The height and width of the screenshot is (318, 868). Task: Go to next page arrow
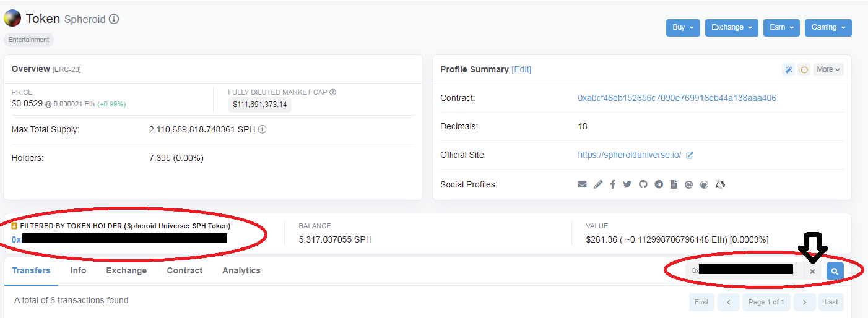(804, 302)
